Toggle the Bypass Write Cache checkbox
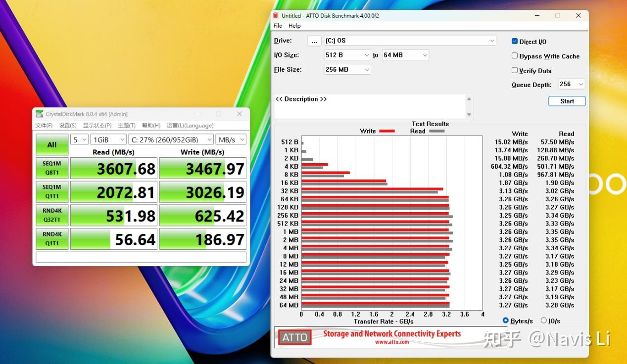This screenshot has width=627, height=364. click(515, 56)
